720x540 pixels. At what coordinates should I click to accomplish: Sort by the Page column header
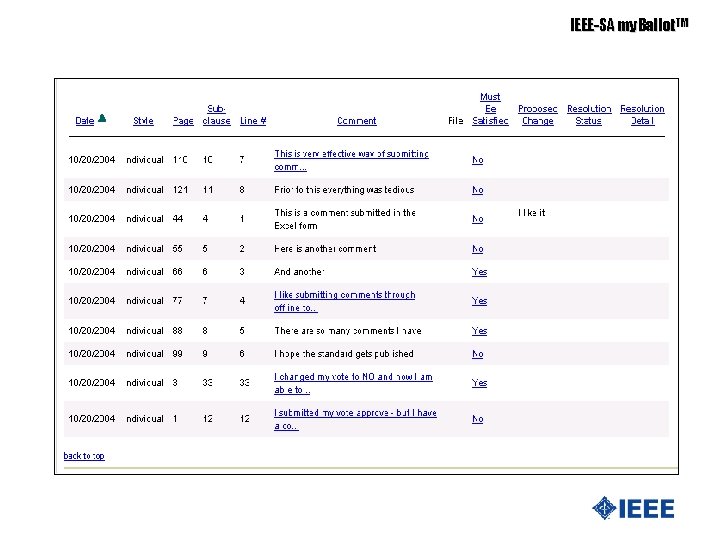pos(183,121)
